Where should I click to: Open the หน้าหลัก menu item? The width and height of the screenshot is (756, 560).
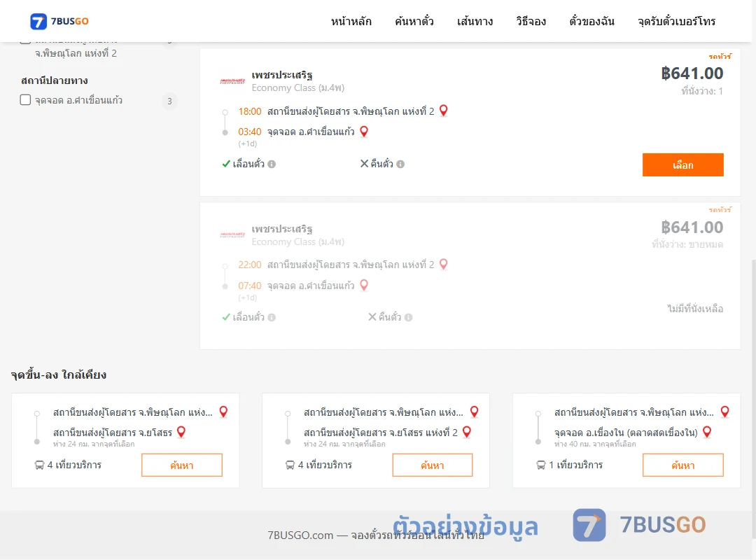351,21
